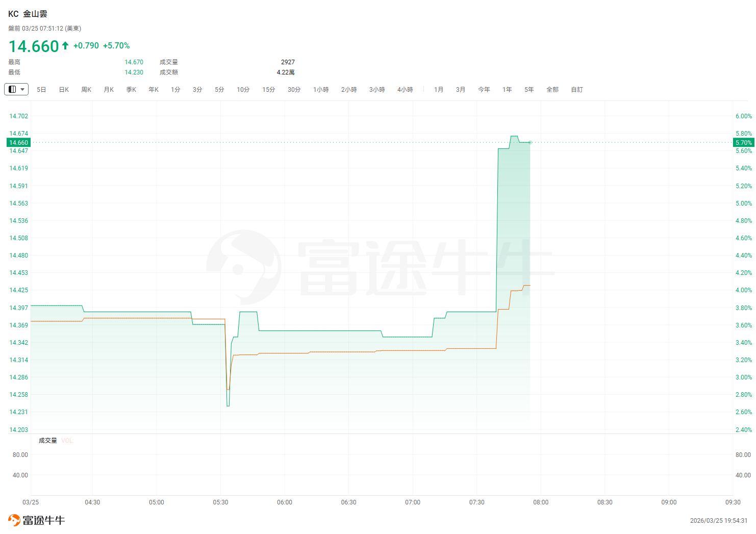Screen dimensions: 756x534
Task: Select the 月K monthly chart
Action: point(109,90)
